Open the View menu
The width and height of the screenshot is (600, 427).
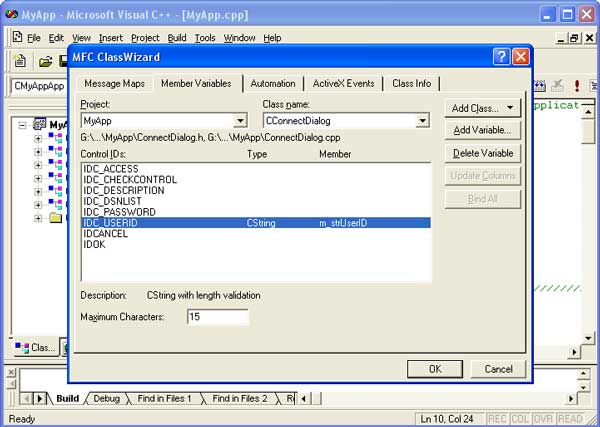(x=82, y=38)
